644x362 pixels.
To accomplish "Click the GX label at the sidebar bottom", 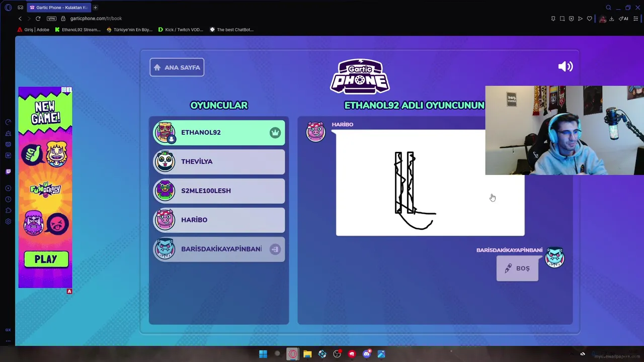I will (x=8, y=330).
